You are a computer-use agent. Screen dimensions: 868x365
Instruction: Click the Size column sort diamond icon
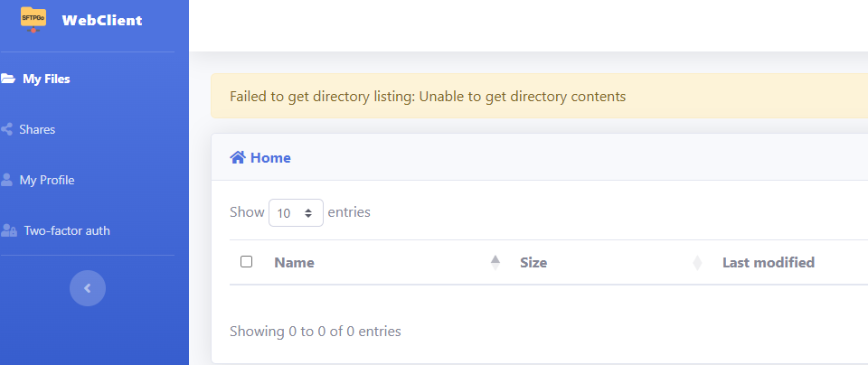click(697, 263)
